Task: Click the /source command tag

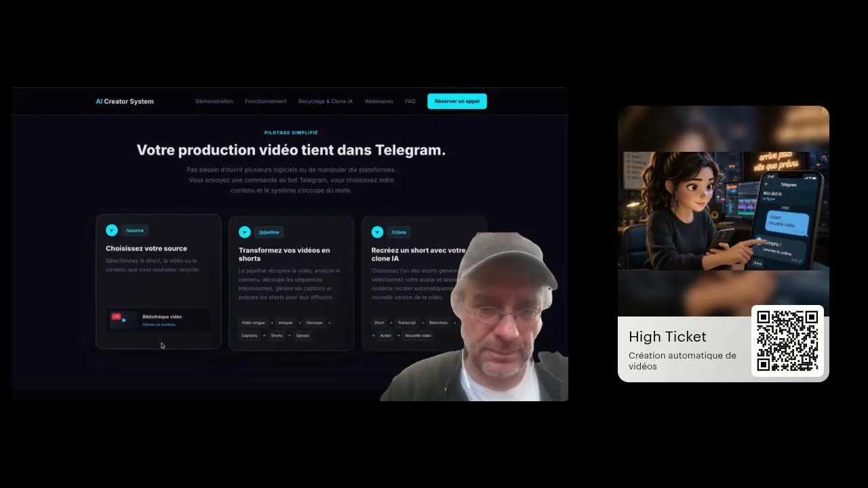Action: 135,230
